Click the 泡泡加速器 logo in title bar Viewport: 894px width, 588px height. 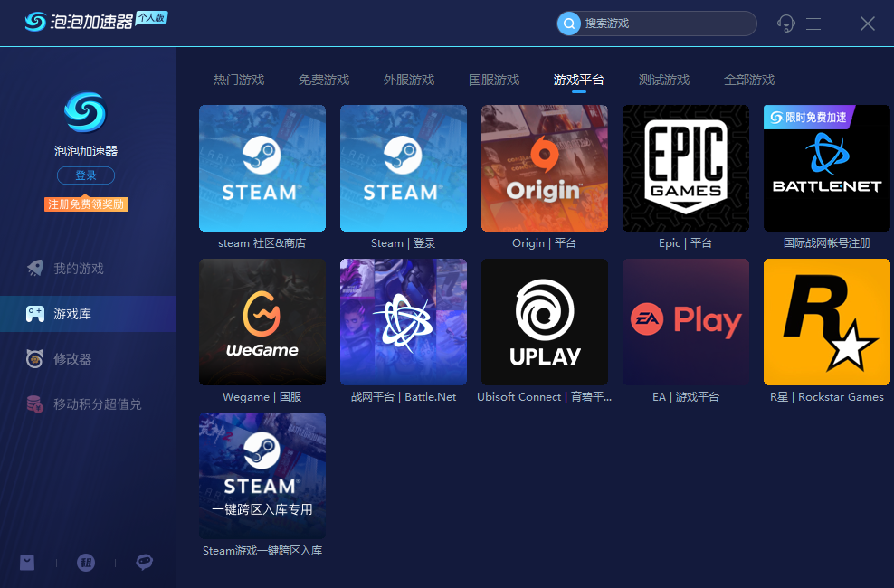pos(79,22)
